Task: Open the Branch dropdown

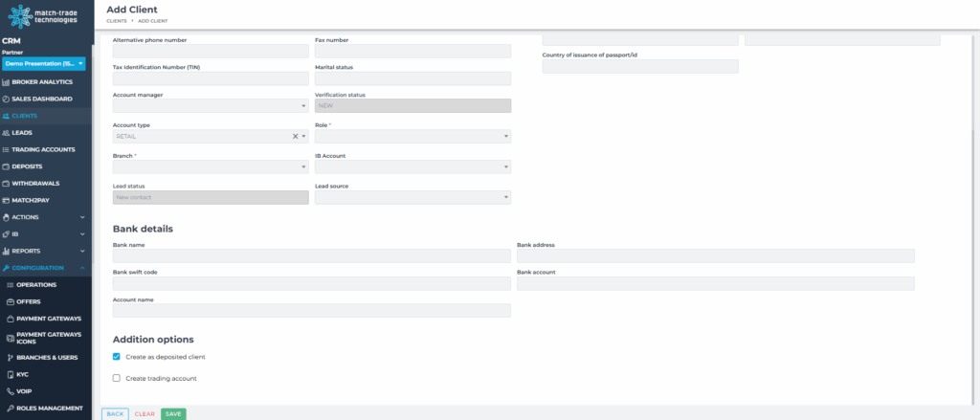Action: (211, 167)
